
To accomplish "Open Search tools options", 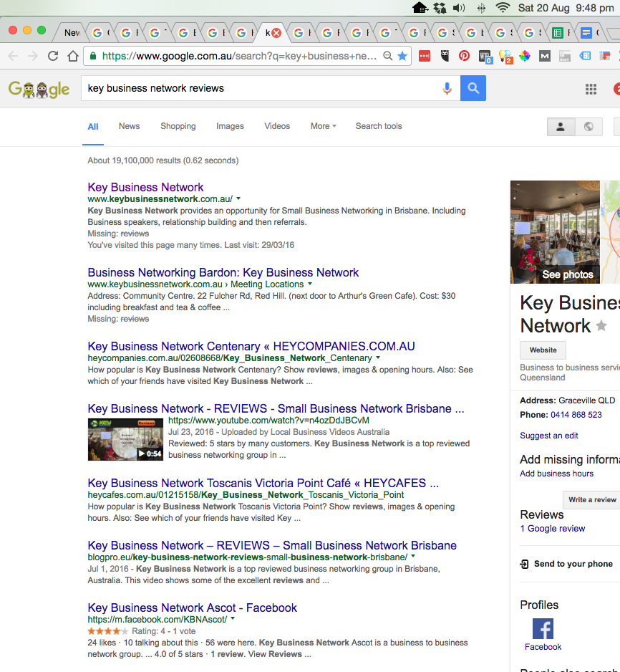I will pos(379,126).
